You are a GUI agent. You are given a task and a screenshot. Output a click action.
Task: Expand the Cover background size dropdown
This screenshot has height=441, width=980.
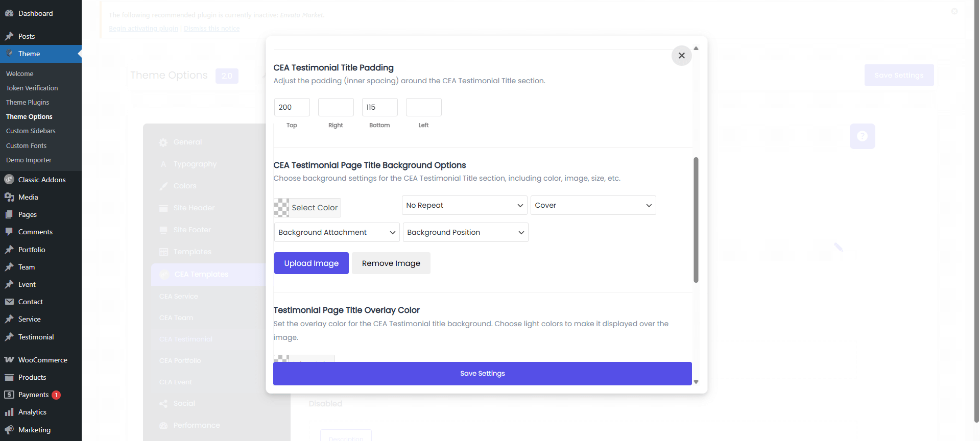(593, 205)
